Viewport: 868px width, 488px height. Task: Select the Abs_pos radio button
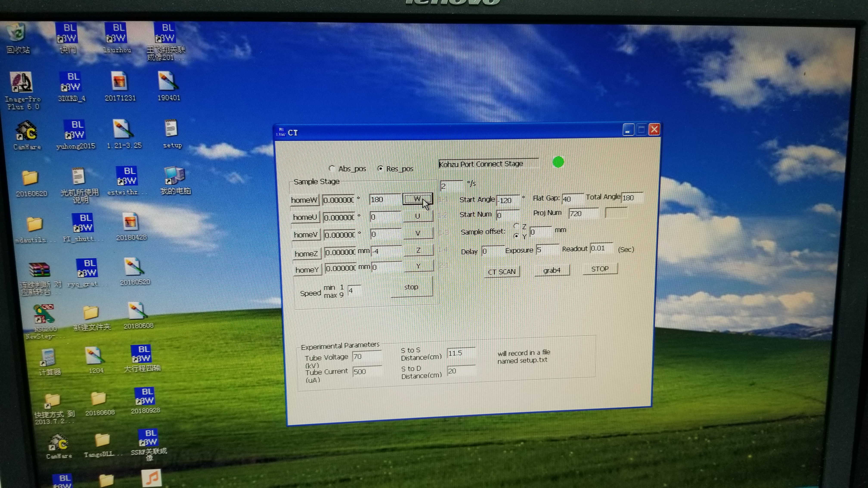(x=332, y=168)
